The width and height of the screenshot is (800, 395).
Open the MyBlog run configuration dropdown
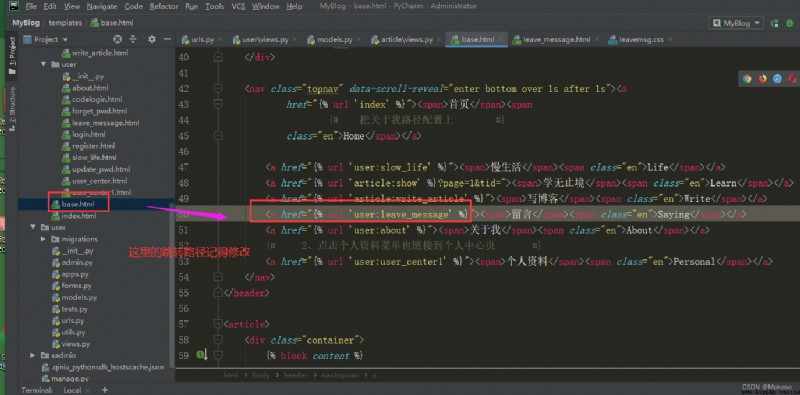click(736, 23)
